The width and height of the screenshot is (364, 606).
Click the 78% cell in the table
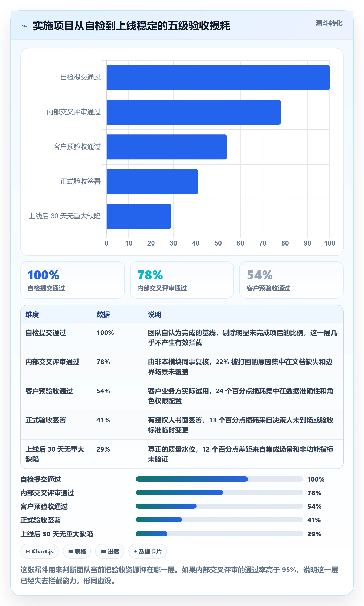[x=103, y=362]
